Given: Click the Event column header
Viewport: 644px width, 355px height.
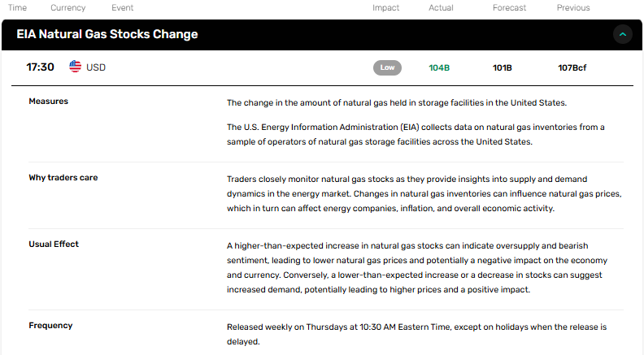Looking at the screenshot, I should [x=123, y=7].
